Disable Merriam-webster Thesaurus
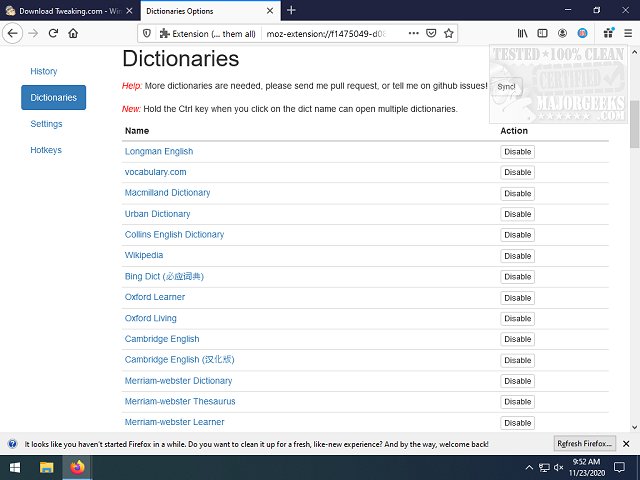This screenshot has height=480, width=640. click(x=518, y=402)
